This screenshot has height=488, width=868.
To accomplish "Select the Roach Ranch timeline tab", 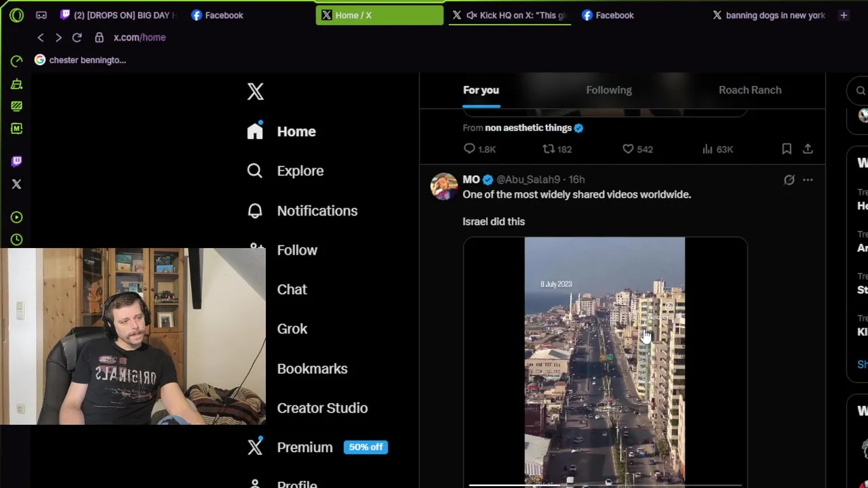I will point(750,90).
